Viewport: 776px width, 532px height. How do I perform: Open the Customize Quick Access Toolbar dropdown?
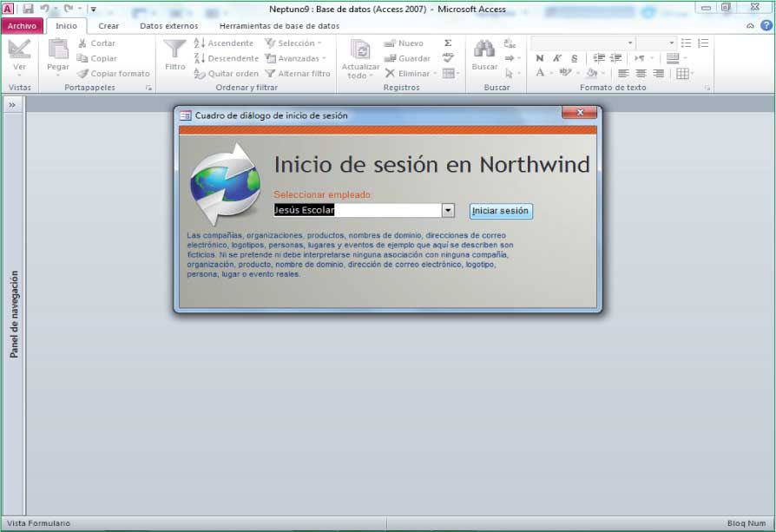click(93, 9)
